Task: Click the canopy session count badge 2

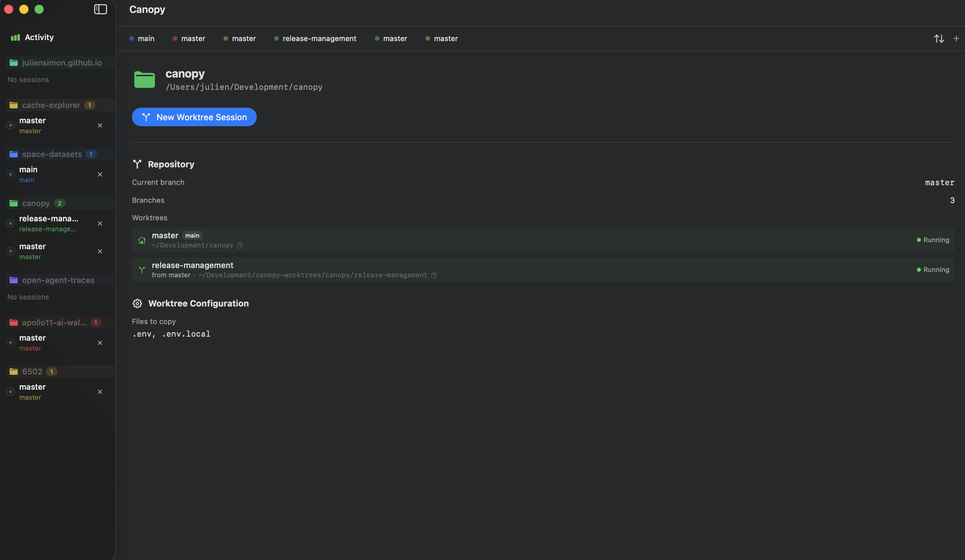Action: [59, 203]
